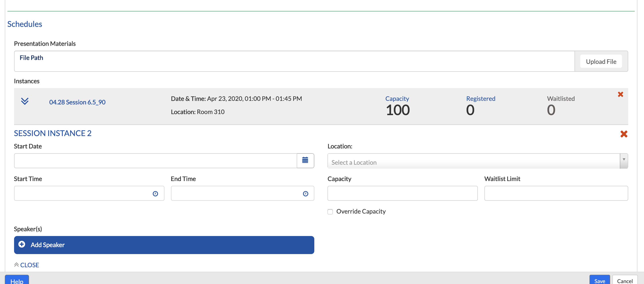This screenshot has height=284, width=644.
Task: Click the SESSION INSTANCE 2 heading
Action: (x=53, y=133)
